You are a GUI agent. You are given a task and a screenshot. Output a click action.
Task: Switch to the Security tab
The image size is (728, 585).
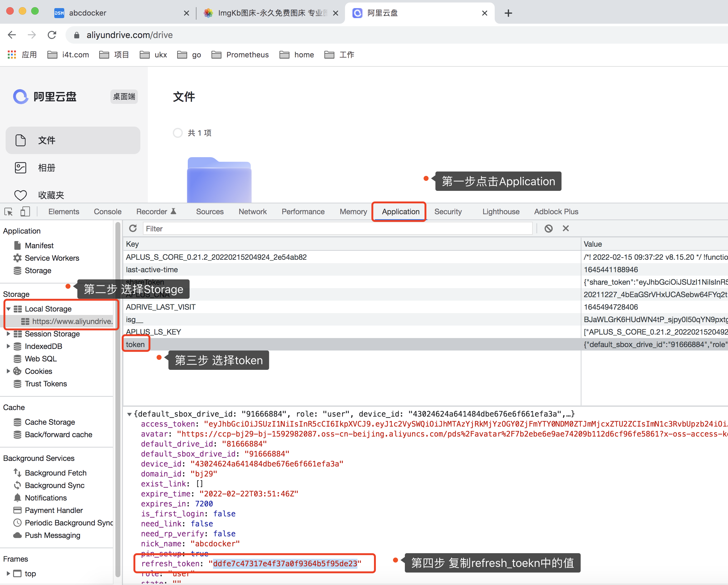coord(448,212)
